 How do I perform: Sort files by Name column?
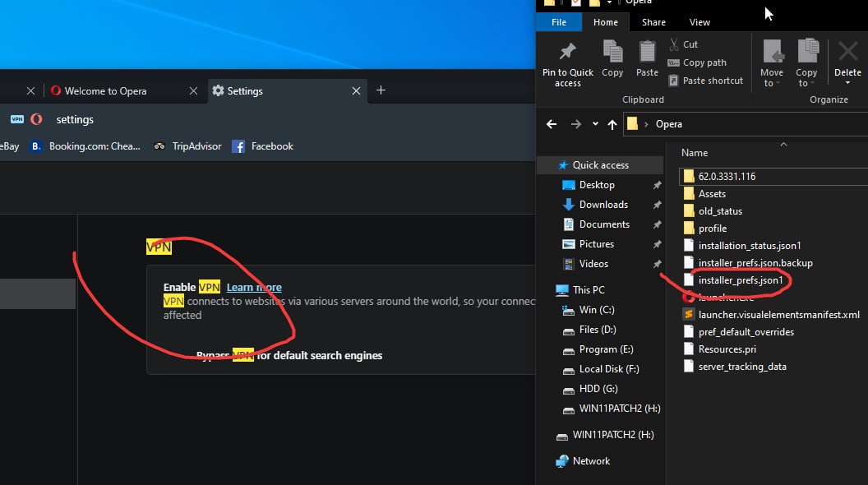point(695,153)
